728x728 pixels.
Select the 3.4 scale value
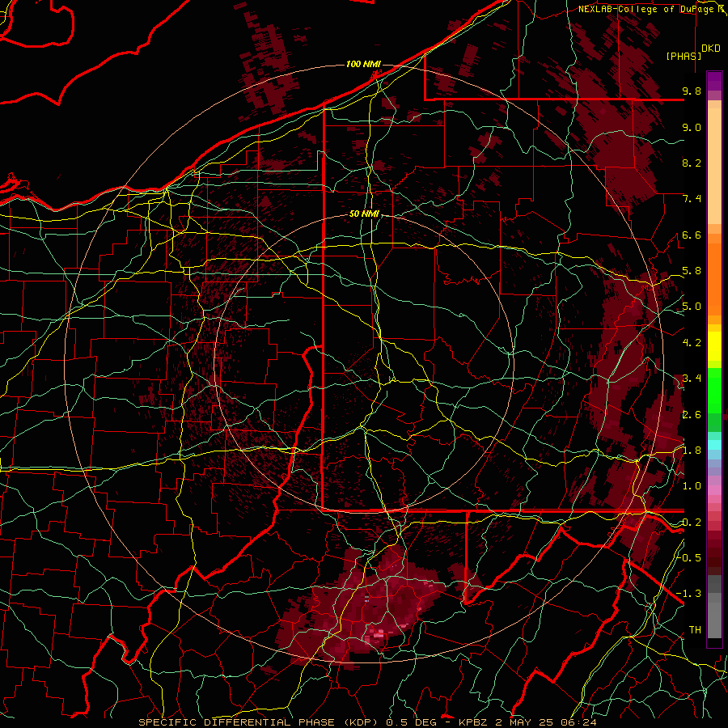pyautogui.click(x=692, y=379)
